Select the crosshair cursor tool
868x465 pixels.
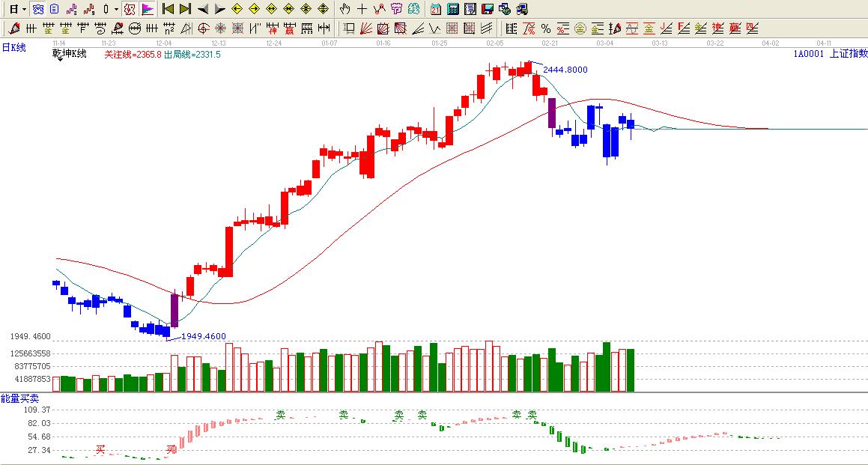point(362,9)
